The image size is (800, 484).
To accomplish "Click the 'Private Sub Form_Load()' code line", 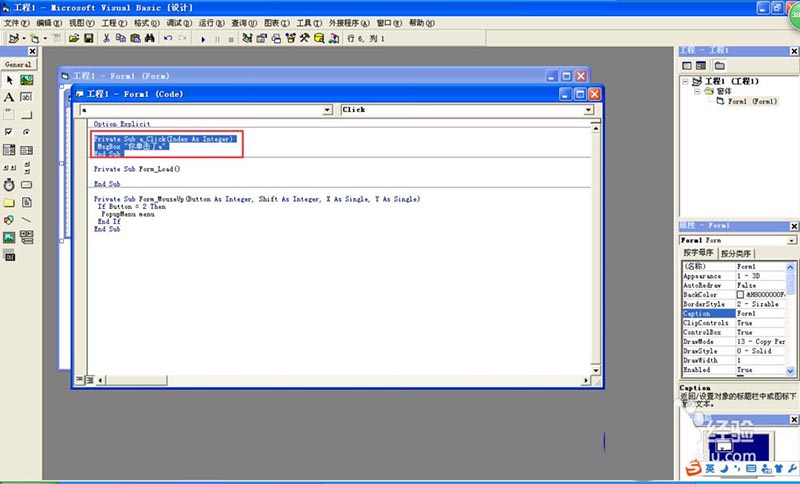I will [x=137, y=169].
